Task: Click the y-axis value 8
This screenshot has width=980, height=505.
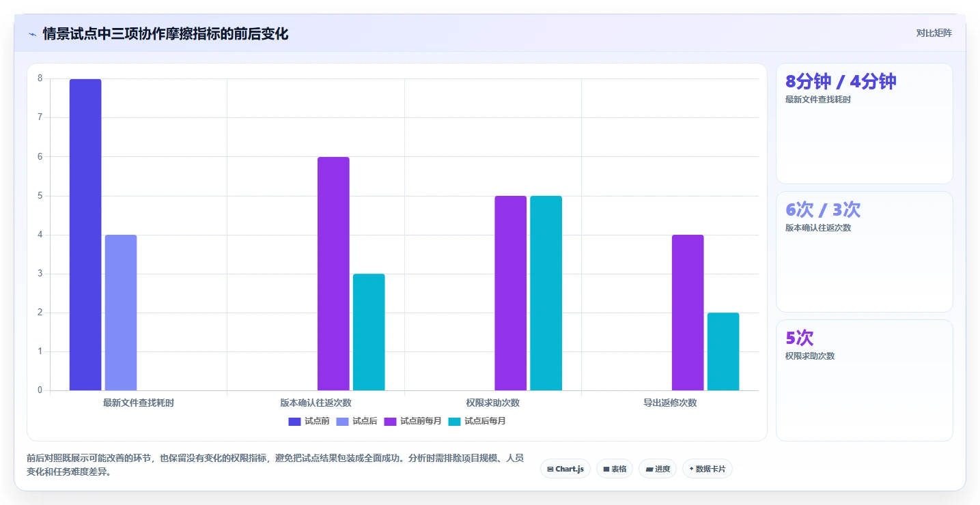Action: point(40,78)
